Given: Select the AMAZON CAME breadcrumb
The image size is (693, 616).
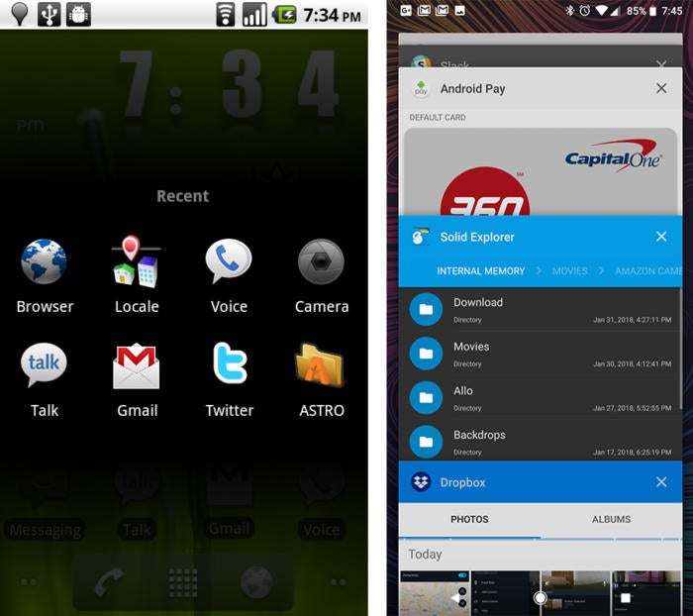Looking at the screenshot, I should point(648,271).
